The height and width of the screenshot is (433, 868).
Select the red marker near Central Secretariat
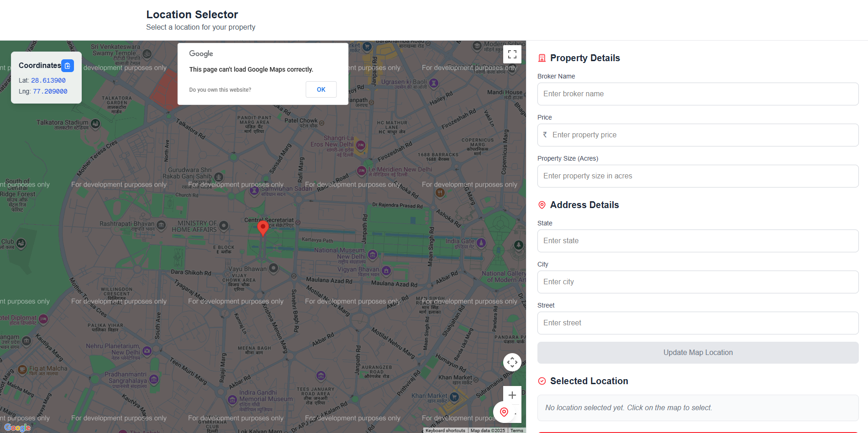[263, 227]
